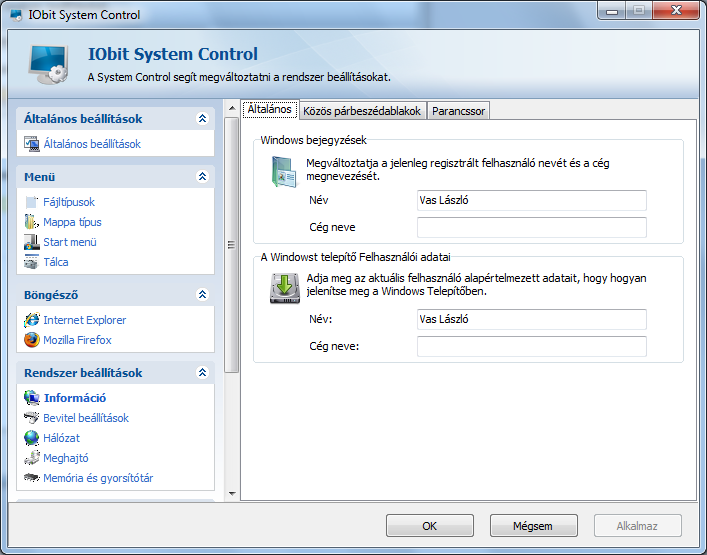This screenshot has width=707, height=555.
Task: Click the Windows bejegyzések Név field
Action: (x=532, y=200)
